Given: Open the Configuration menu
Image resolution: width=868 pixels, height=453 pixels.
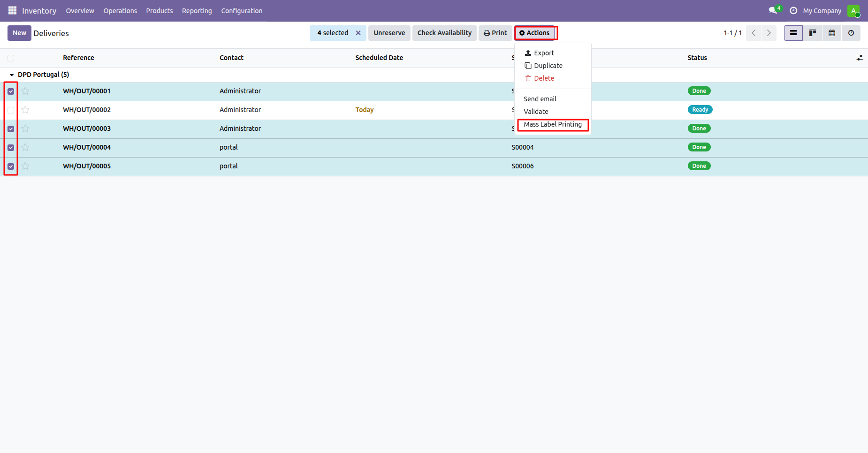Looking at the screenshot, I should [x=242, y=11].
